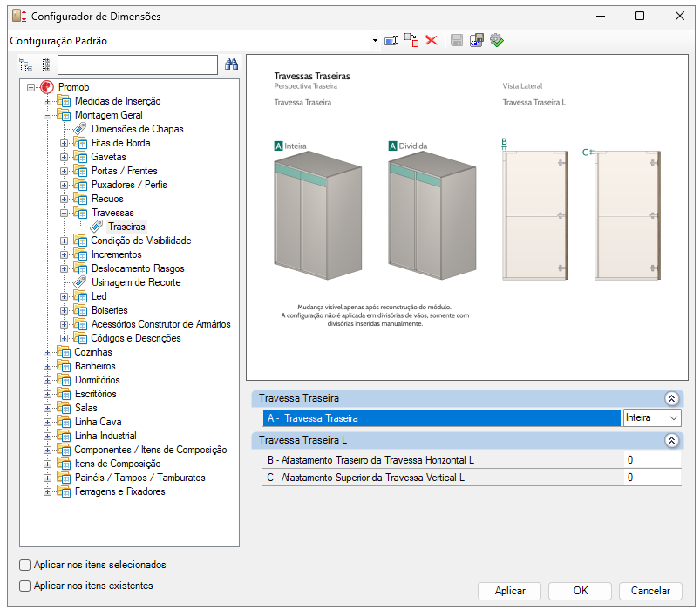Image resolution: width=700 pixels, height=610 pixels.
Task: Click the collapse tree icon beside search box
Action: pyautogui.click(x=45, y=64)
